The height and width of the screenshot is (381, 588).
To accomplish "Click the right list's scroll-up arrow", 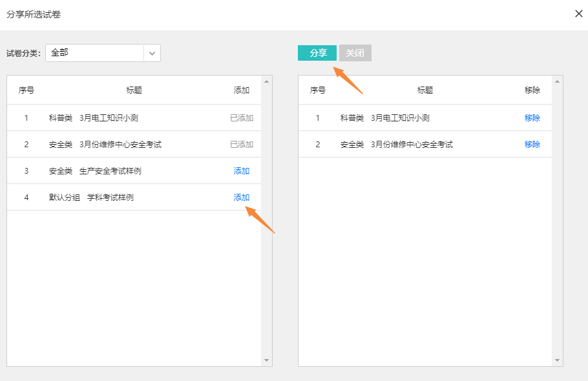I will [x=557, y=82].
